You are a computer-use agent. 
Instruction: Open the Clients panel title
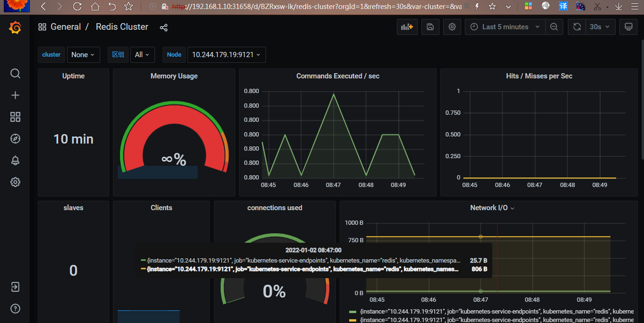[161, 208]
